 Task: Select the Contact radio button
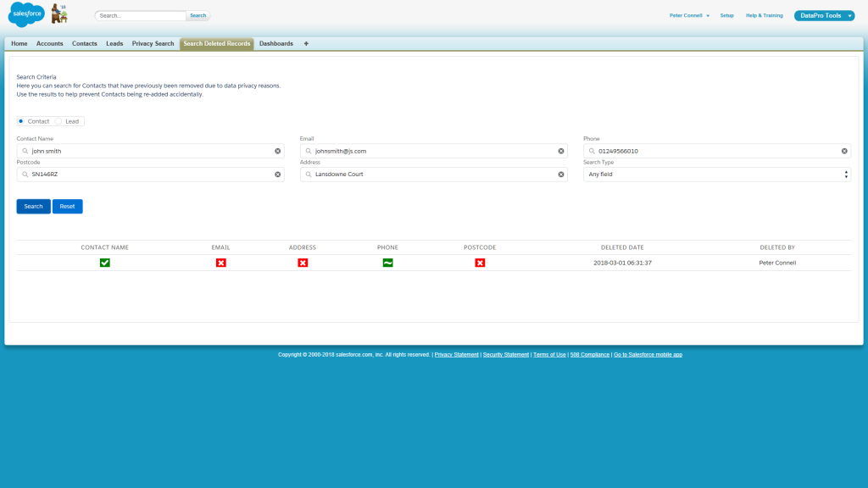coord(21,121)
